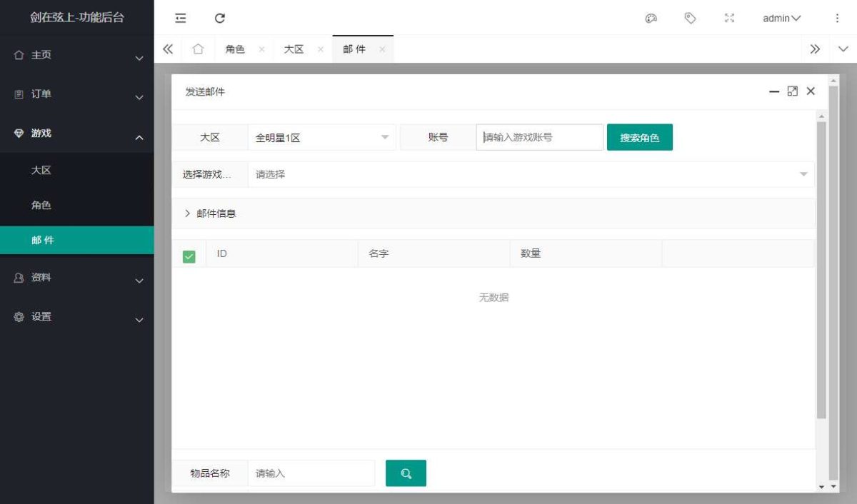Expand the 主页 sidebar menu
Image resolution: width=857 pixels, height=504 pixels.
(x=77, y=55)
